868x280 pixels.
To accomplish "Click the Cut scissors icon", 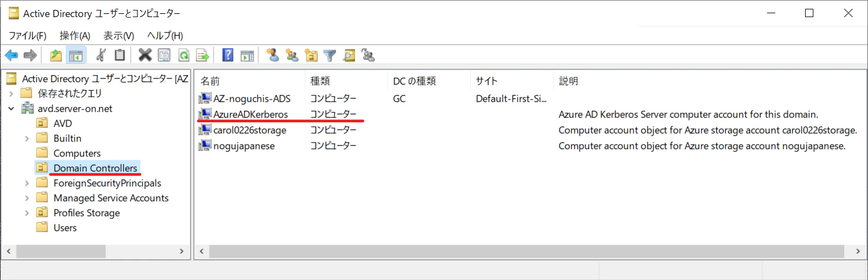I will tap(100, 55).
